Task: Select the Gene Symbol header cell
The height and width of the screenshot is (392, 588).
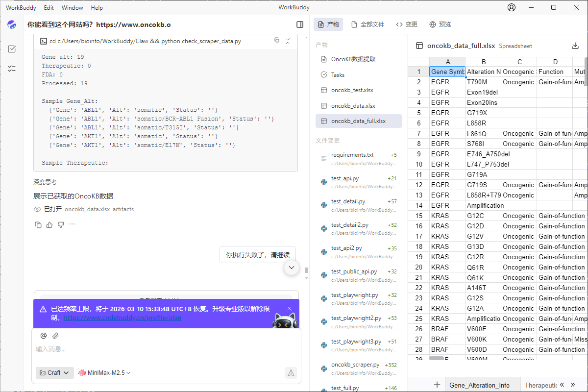Action: coord(447,72)
